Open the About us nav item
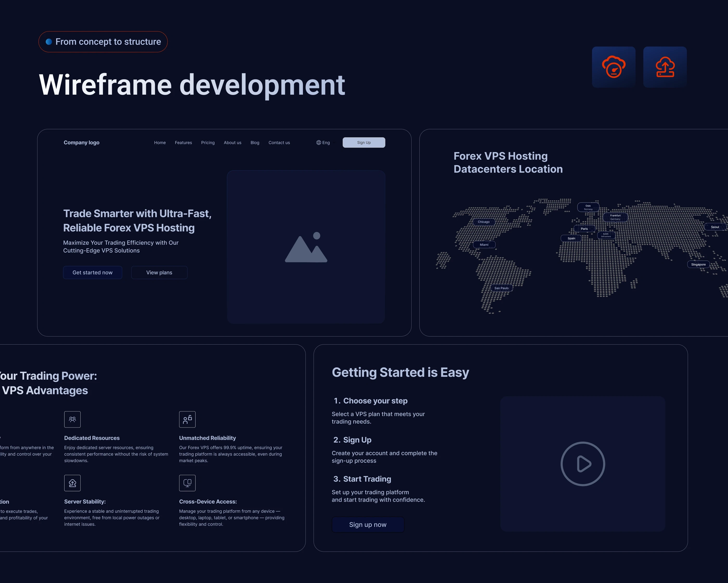Image resolution: width=728 pixels, height=583 pixels. (x=232, y=142)
